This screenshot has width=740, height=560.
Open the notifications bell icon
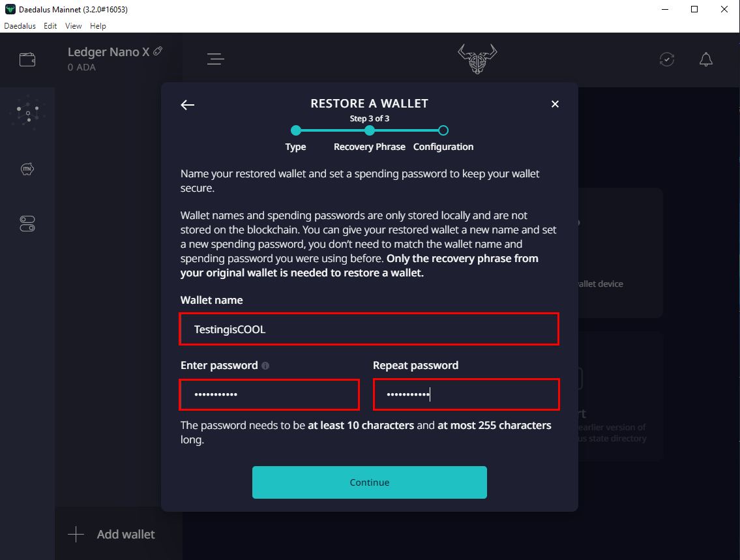706,59
